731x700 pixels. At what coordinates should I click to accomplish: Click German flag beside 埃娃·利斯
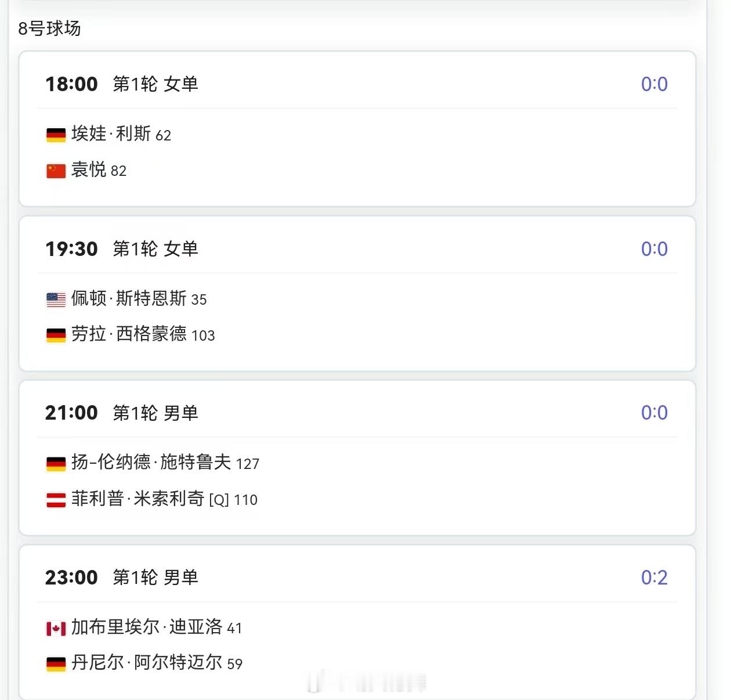pos(56,135)
